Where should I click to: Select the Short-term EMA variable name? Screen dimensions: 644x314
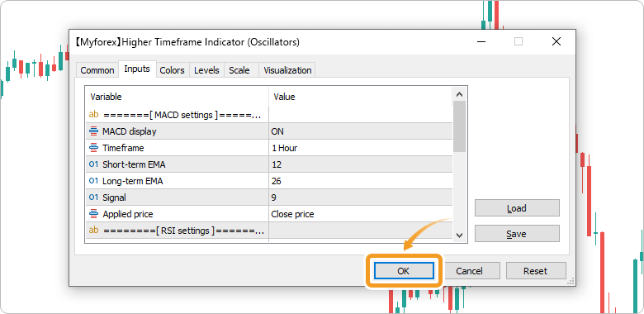(134, 164)
